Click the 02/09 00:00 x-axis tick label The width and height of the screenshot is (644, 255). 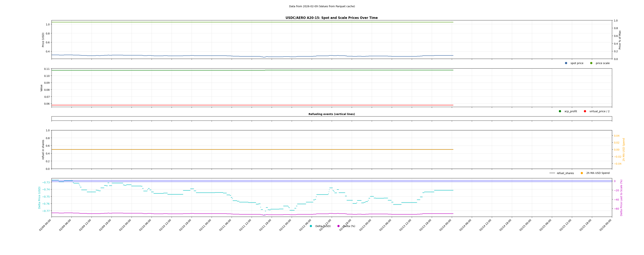click(46, 225)
